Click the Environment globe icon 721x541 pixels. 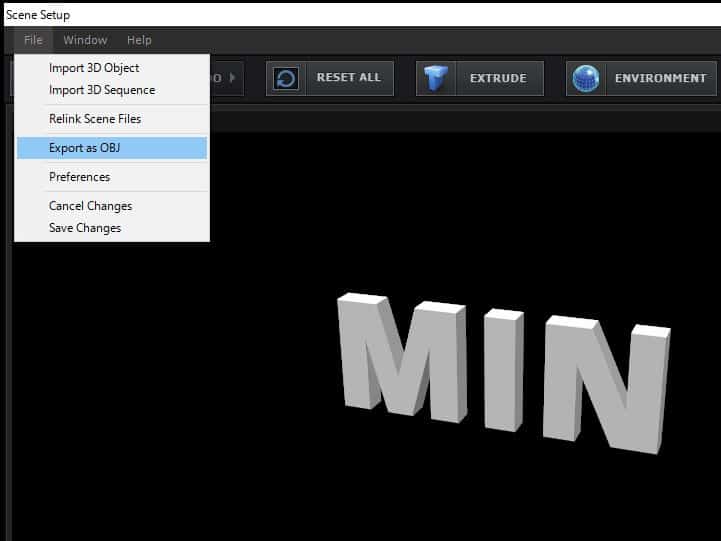tap(586, 78)
